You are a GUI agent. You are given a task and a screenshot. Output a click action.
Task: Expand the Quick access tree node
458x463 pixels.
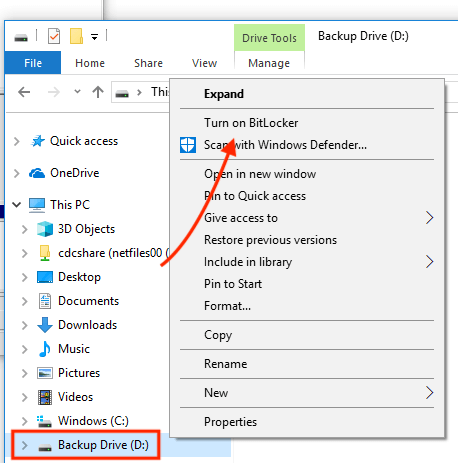pos(17,141)
